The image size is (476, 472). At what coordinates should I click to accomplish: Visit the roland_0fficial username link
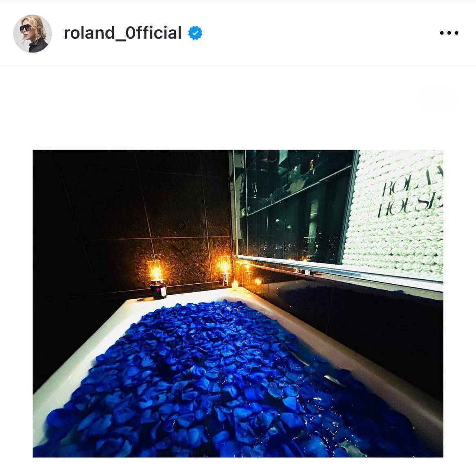122,33
